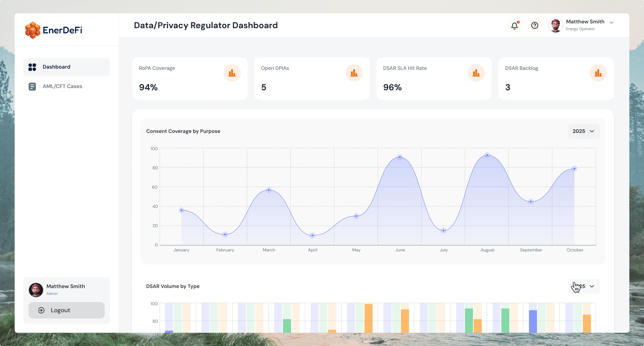The width and height of the screenshot is (644, 346).
Task: Click the DSAR SLA Hit Rate chart icon
Action: [x=476, y=73]
